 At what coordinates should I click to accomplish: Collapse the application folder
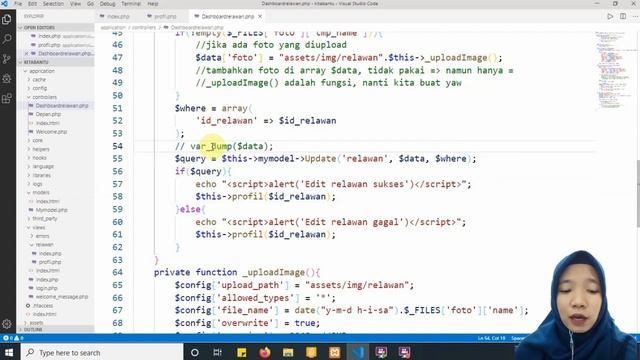pos(42,71)
